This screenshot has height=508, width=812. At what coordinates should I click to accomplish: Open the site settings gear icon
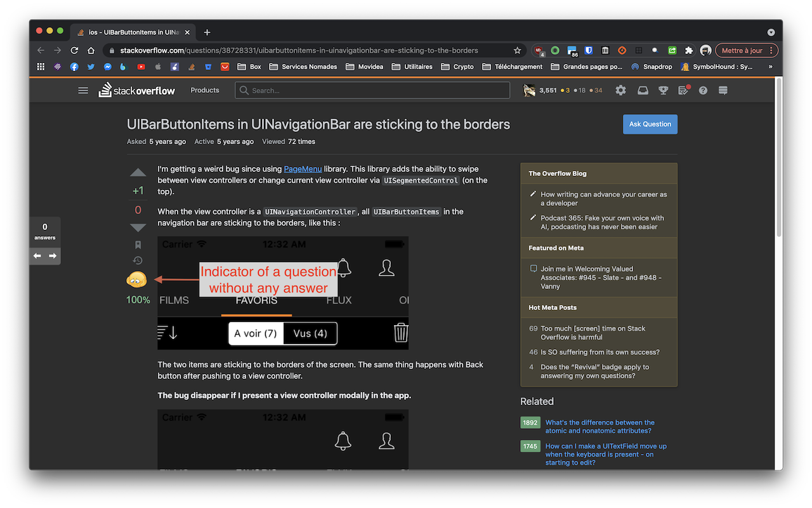pos(620,90)
